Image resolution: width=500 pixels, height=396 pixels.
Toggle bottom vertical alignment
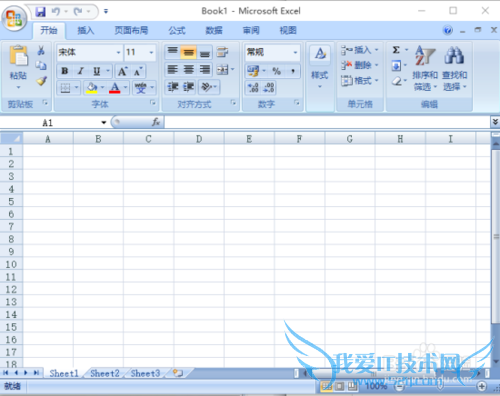coord(204,52)
